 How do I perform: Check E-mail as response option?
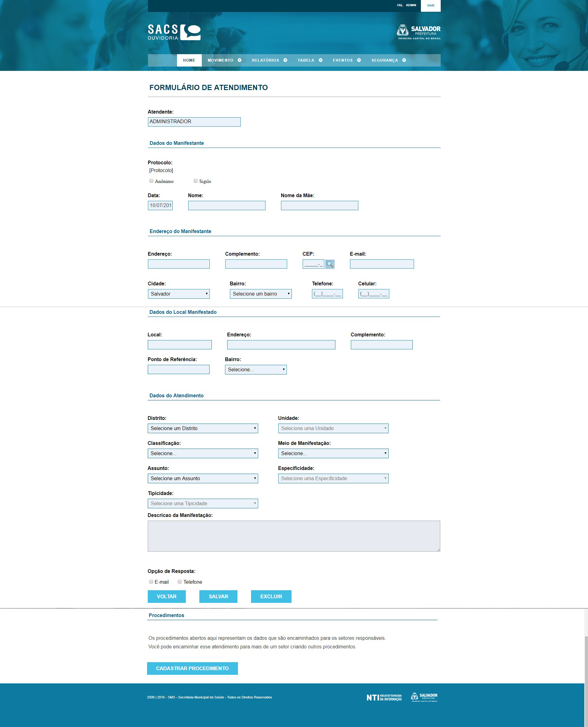(151, 582)
